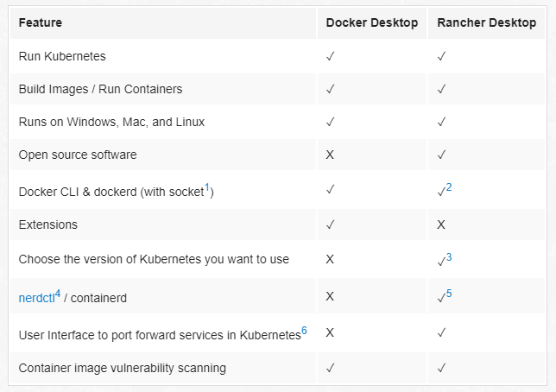
Task: Open footnote 6 after port forward text
Action: [304, 329]
